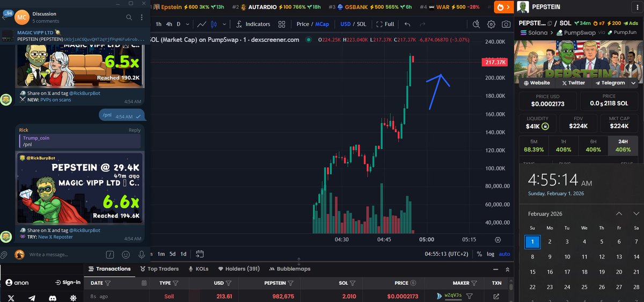The image size is (644, 302).
Task: Toggle auto scale on chart
Action: tap(505, 254)
